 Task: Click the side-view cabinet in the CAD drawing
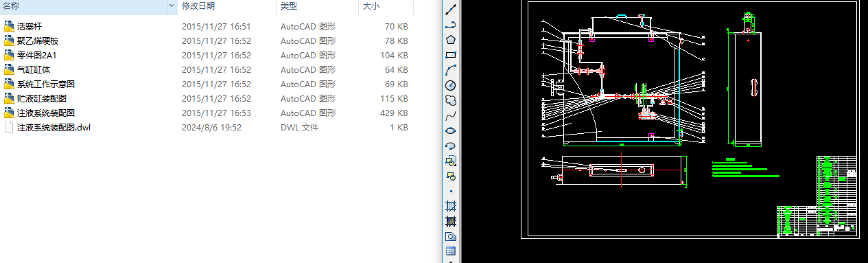[x=749, y=89]
